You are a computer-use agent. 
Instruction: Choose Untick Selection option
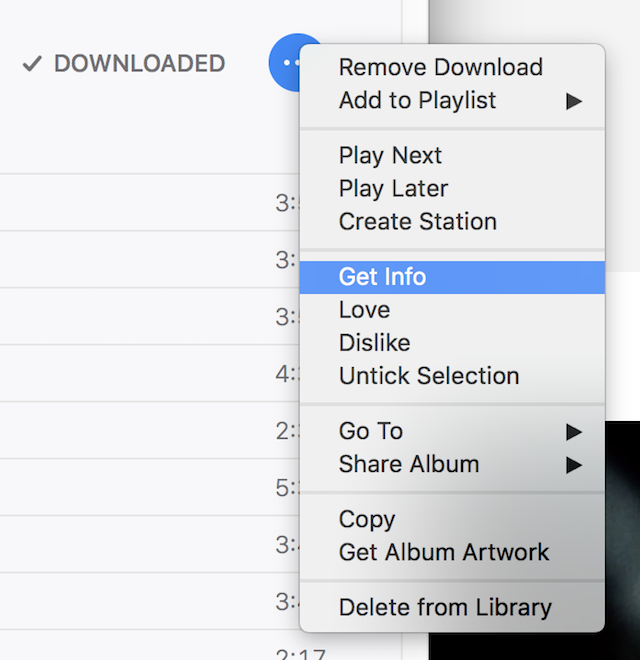(x=429, y=376)
